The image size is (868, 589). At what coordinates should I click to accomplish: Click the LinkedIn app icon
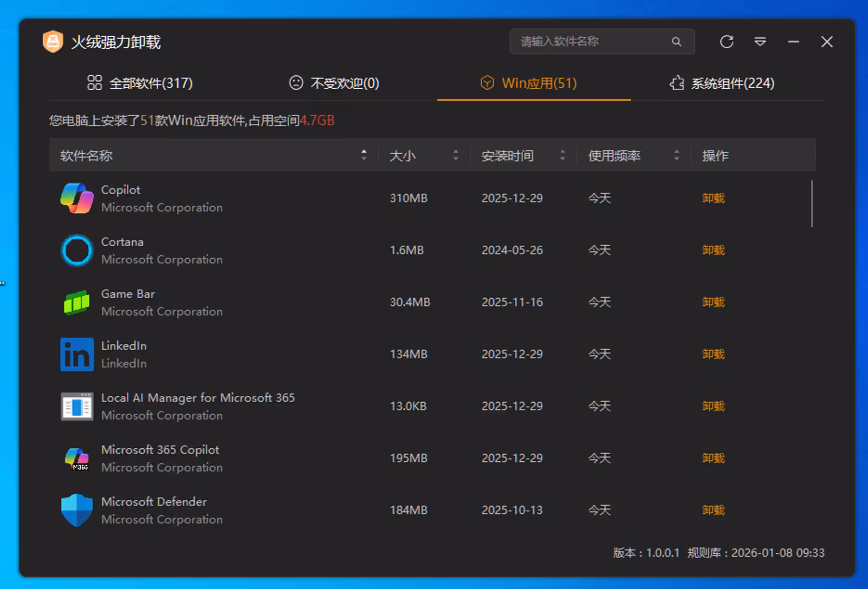coord(77,354)
